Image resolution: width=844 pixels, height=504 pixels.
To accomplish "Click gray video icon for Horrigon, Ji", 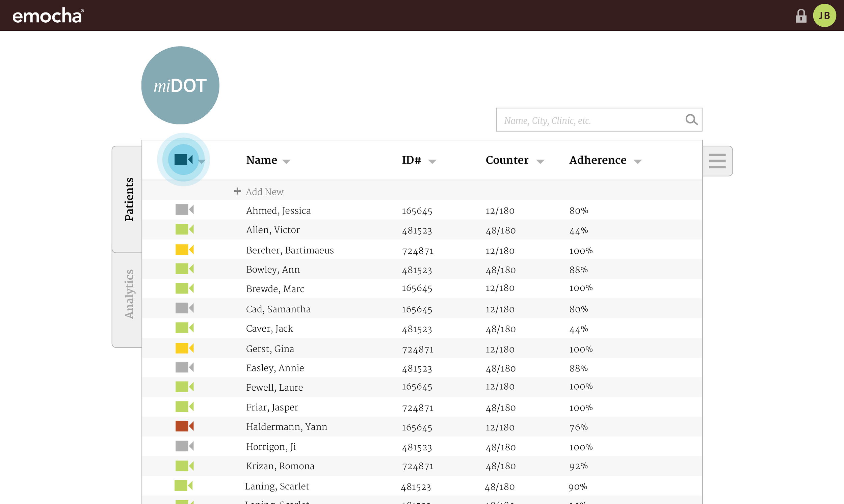I will pos(184,446).
